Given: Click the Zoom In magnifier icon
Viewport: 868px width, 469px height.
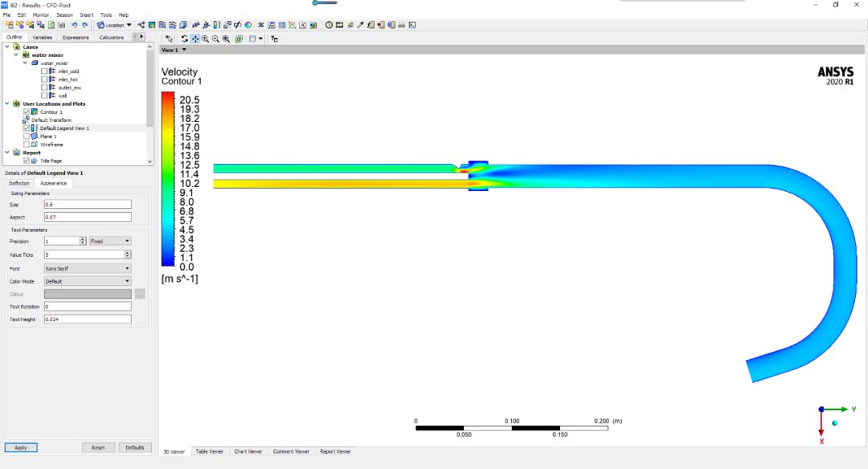Looking at the screenshot, I should pyautogui.click(x=206, y=39).
